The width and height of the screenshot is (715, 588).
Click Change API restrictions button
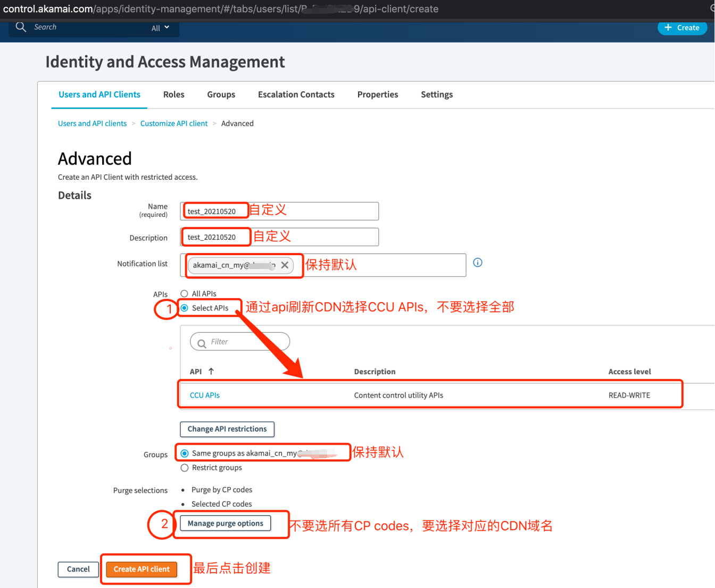[x=227, y=429]
